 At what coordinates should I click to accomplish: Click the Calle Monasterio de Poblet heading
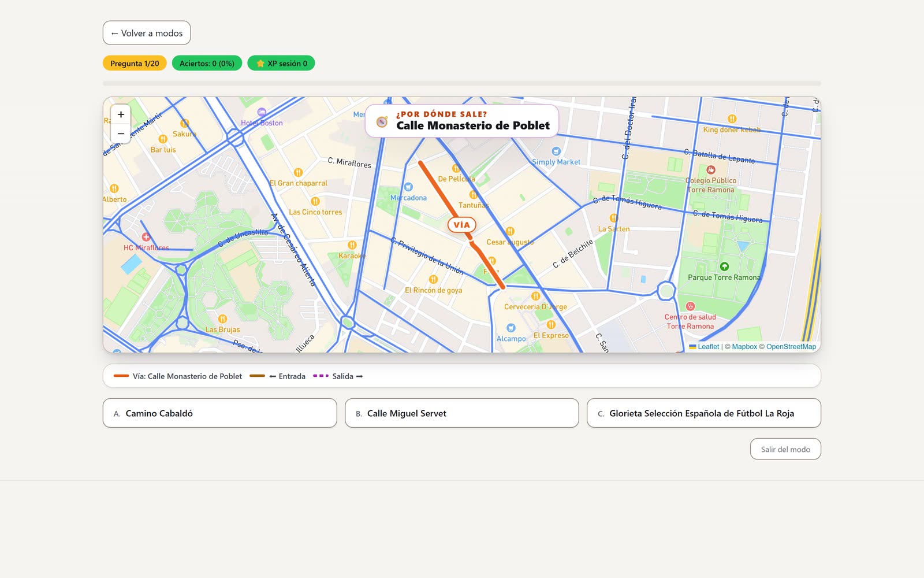(473, 125)
